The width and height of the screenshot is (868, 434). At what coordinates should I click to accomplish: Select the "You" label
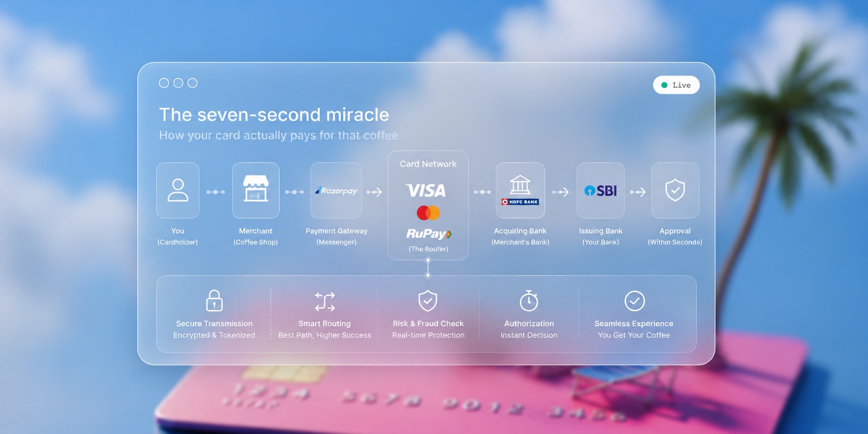pyautogui.click(x=178, y=231)
